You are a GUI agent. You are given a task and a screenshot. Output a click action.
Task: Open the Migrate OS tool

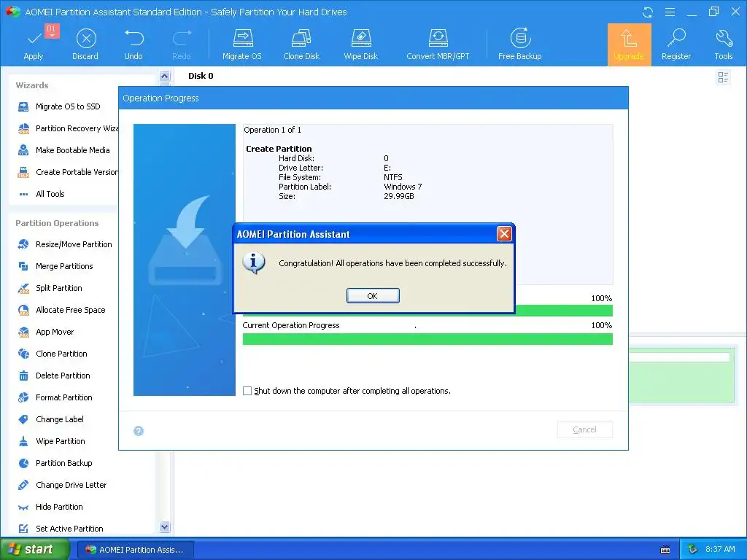[x=242, y=44]
